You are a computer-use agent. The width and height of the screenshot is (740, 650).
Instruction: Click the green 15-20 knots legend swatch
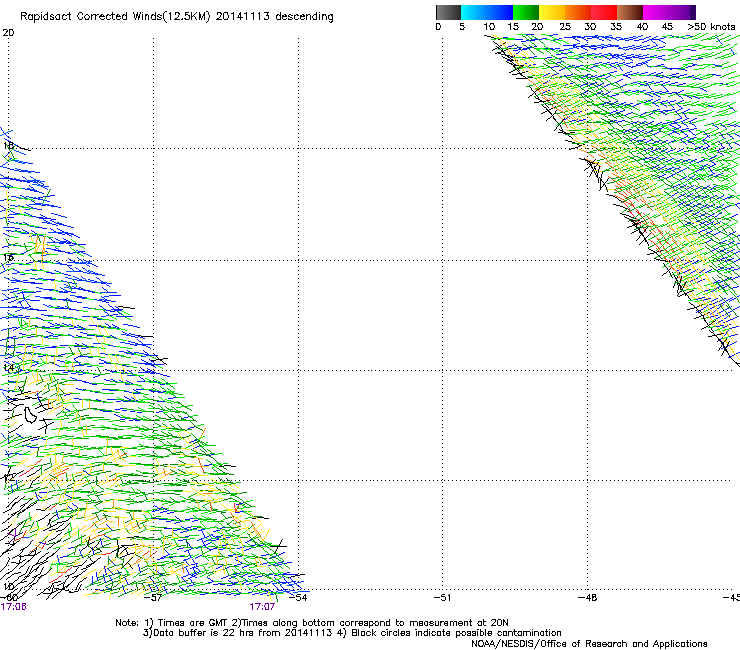click(x=526, y=12)
